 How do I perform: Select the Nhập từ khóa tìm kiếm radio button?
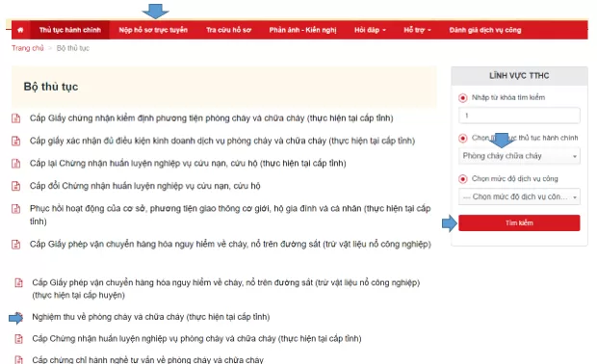click(462, 98)
